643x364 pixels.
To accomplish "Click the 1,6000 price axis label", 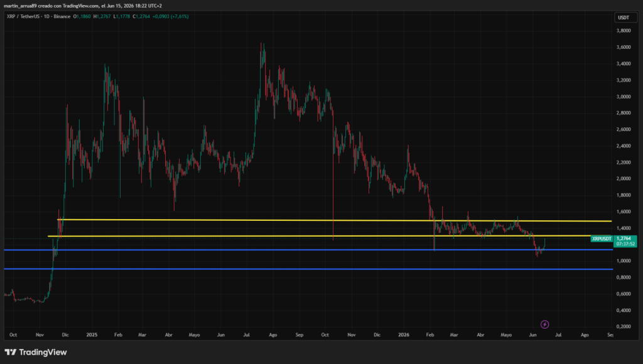I will click(x=624, y=211).
